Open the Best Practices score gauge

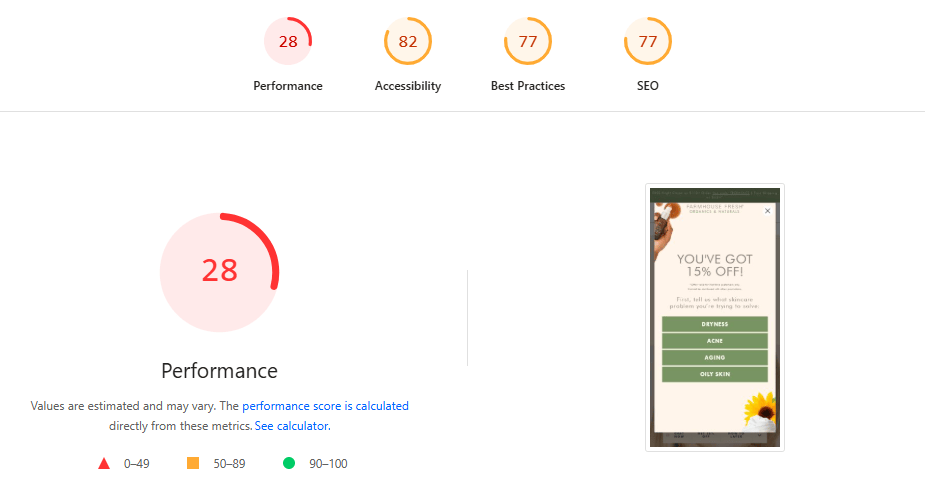(x=528, y=42)
